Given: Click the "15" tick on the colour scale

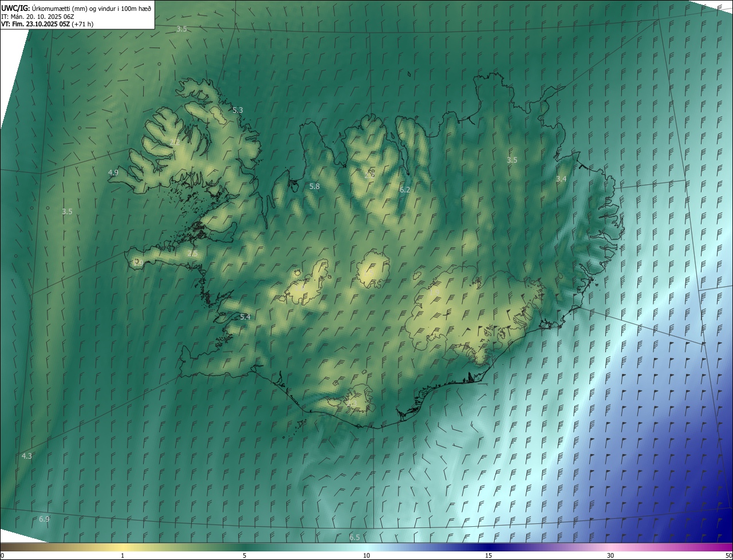Looking at the screenshot, I should tap(488, 555).
